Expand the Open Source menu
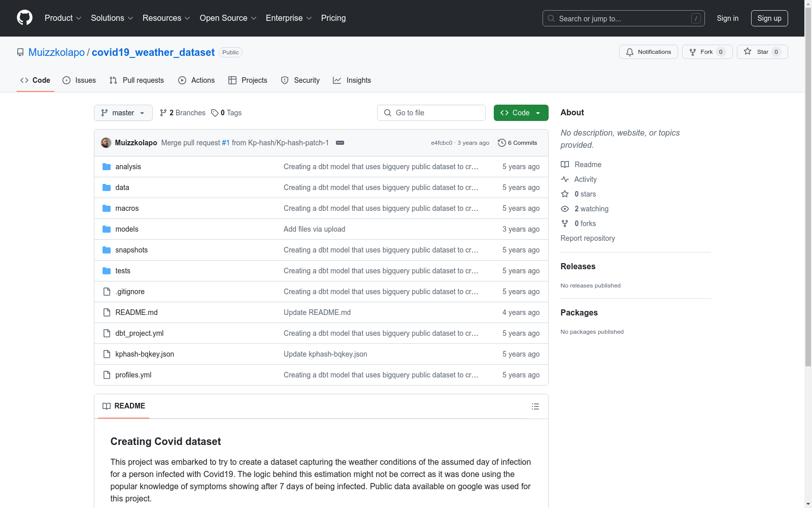 pyautogui.click(x=228, y=18)
